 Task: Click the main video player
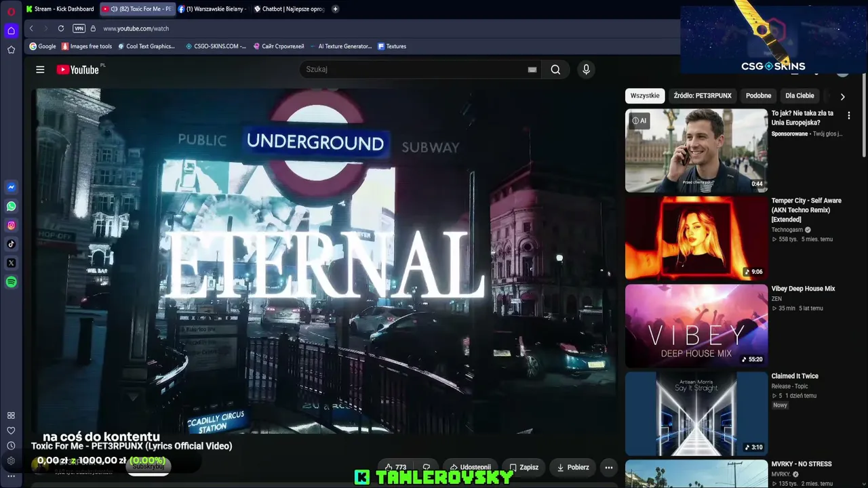(x=324, y=261)
